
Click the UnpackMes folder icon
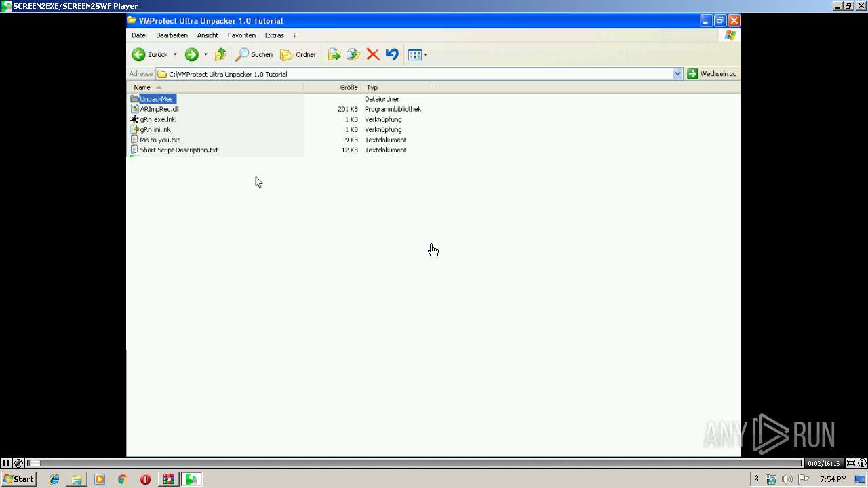pyautogui.click(x=134, y=99)
